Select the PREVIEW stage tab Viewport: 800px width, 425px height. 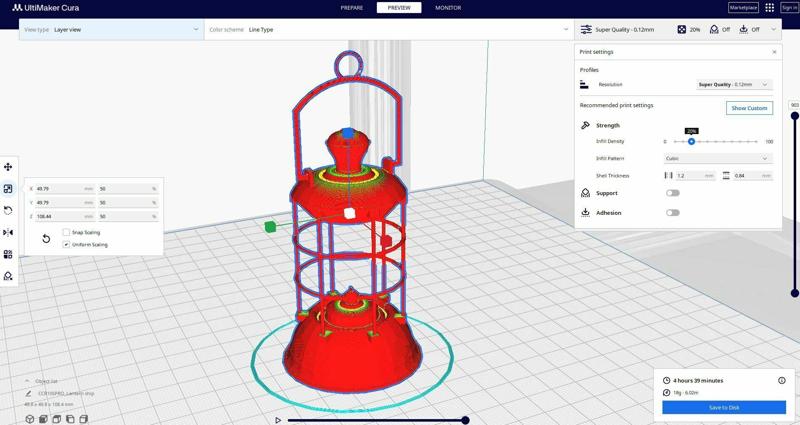pos(399,8)
